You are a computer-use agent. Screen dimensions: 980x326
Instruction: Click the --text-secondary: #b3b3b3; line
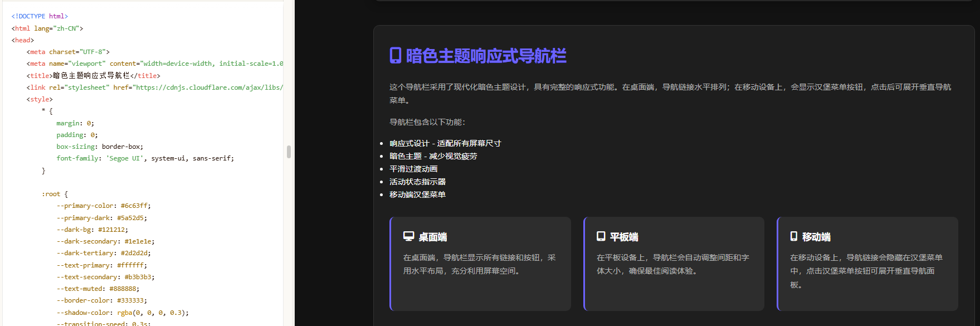pyautogui.click(x=105, y=277)
